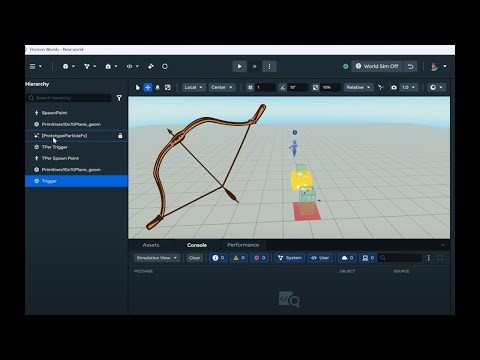
Task: Open the Relative snapping dropdown
Action: coord(358,87)
